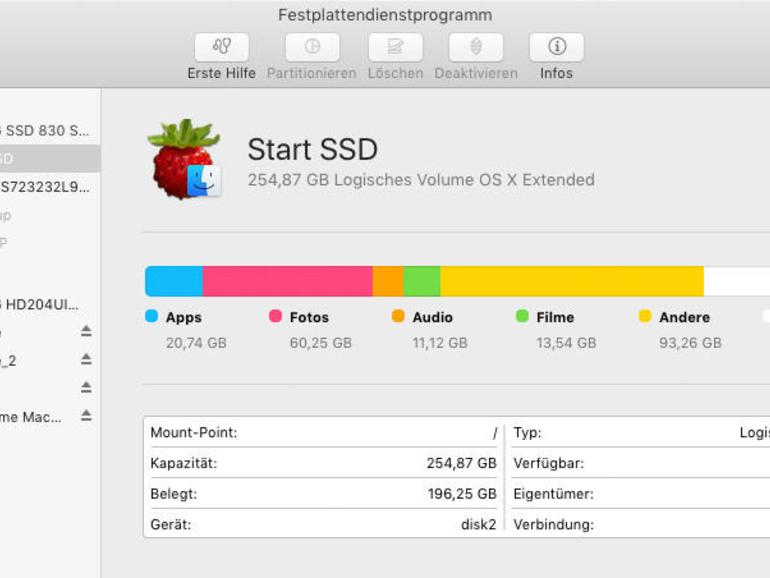Click the '13,54 GB' Filme value

click(566, 343)
